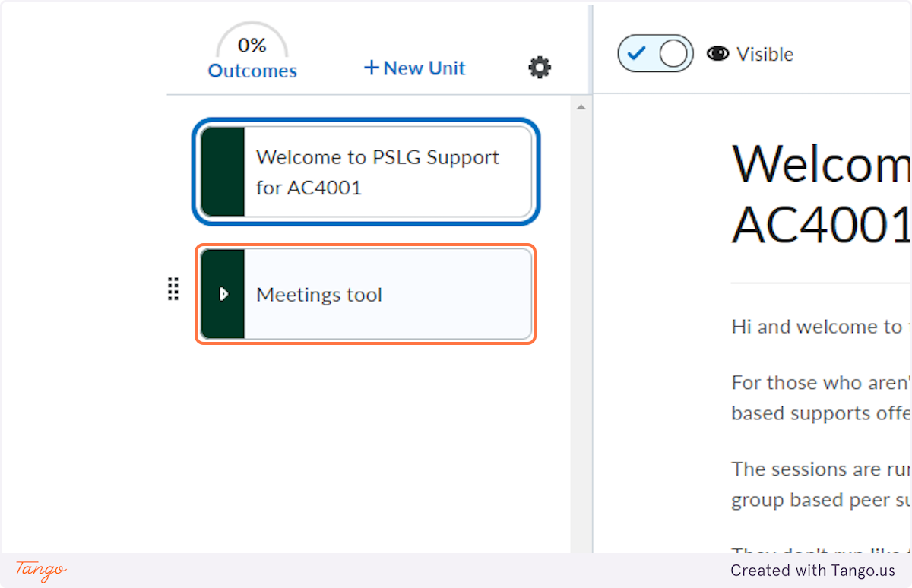Screen dimensions: 912x588
Task: Click the scrollbar up arrow in unit list
Action: [581, 108]
